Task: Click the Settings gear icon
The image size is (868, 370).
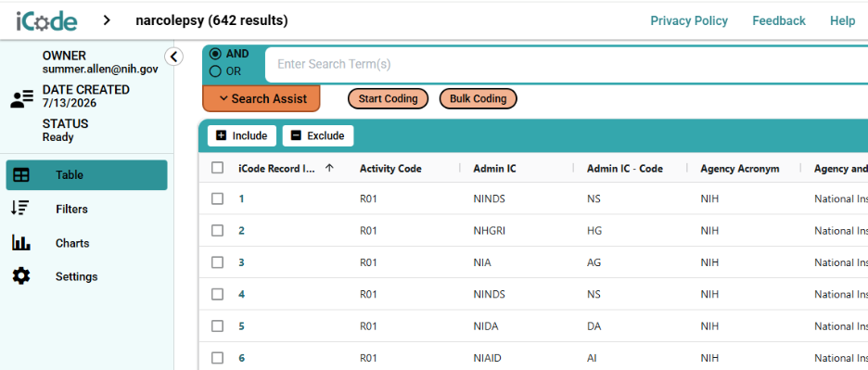Action: pyautogui.click(x=21, y=275)
